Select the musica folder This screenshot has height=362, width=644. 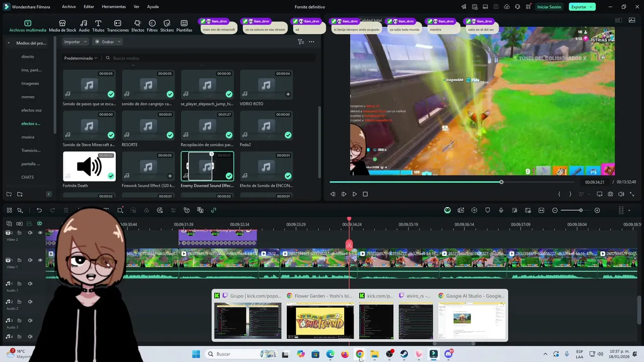click(x=28, y=137)
